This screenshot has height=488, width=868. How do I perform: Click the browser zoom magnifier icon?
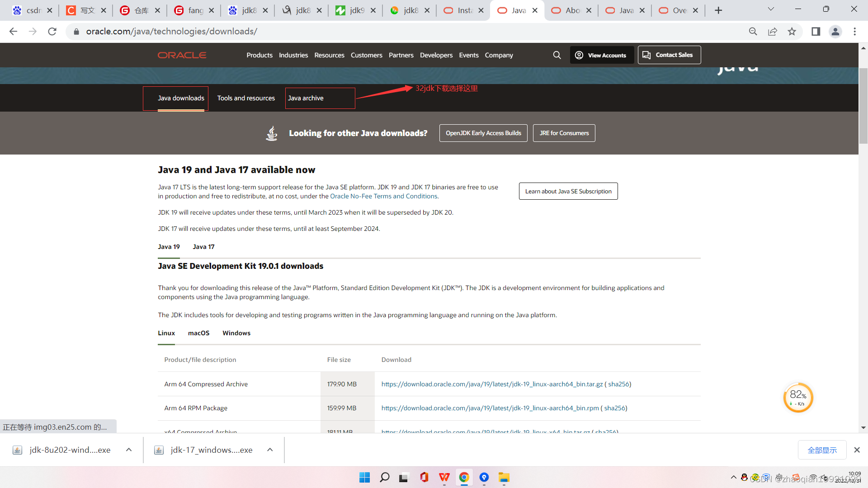[x=753, y=32]
